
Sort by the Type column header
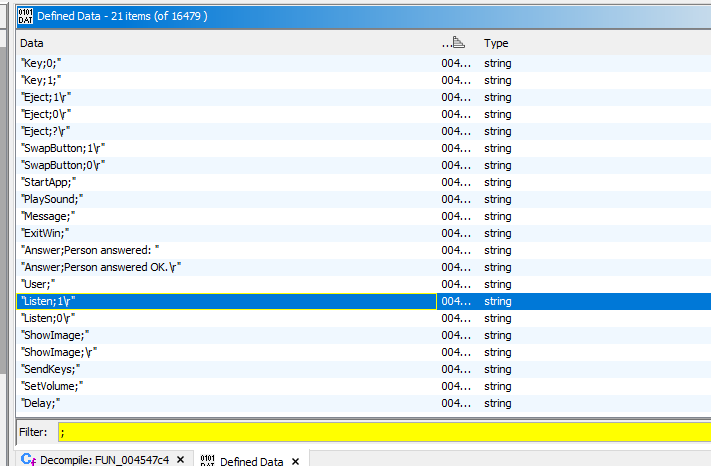point(496,43)
